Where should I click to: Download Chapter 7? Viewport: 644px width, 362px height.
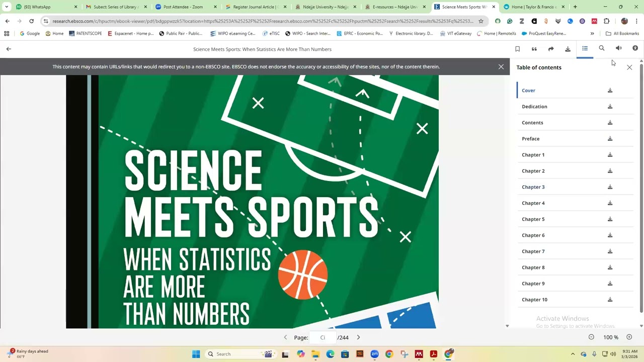coord(610,251)
